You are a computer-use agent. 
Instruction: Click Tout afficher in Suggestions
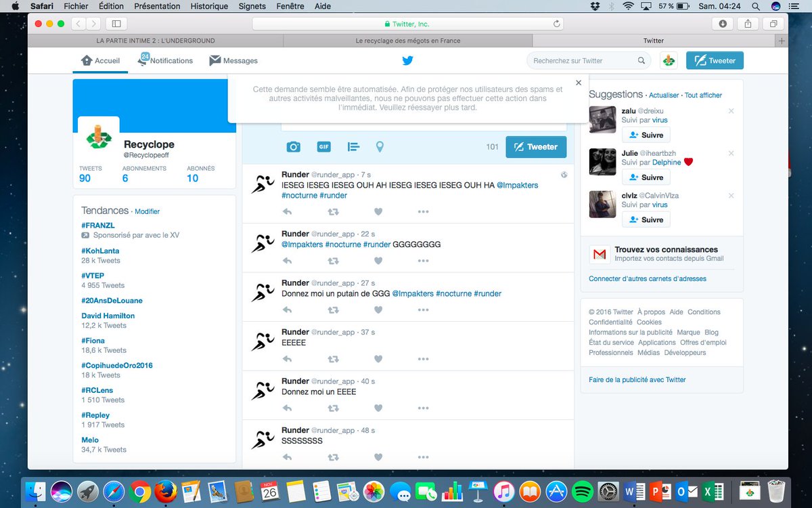tap(703, 96)
